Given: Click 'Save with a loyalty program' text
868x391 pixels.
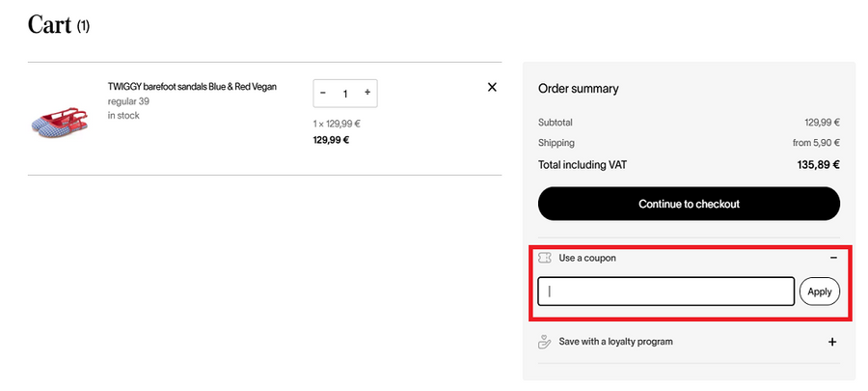Looking at the screenshot, I should [x=615, y=342].
